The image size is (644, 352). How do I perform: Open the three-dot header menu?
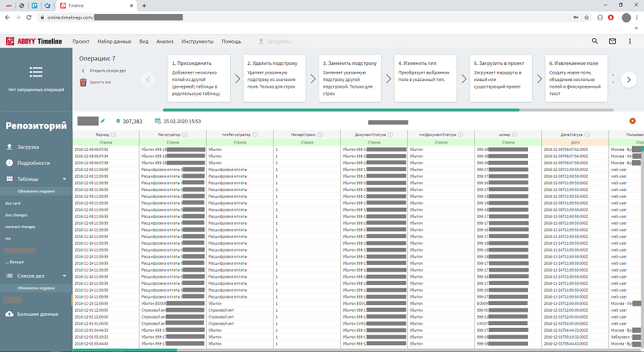point(629,42)
